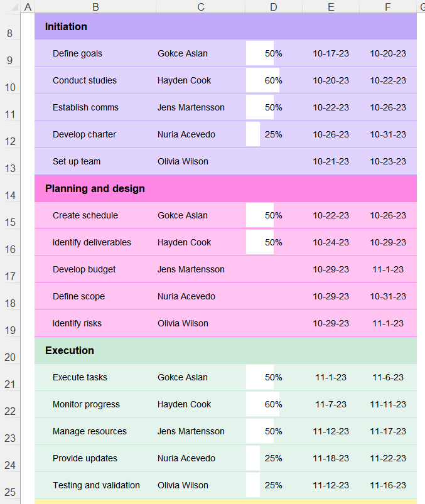
Task: Select row 8 header
Action: pos(10,26)
